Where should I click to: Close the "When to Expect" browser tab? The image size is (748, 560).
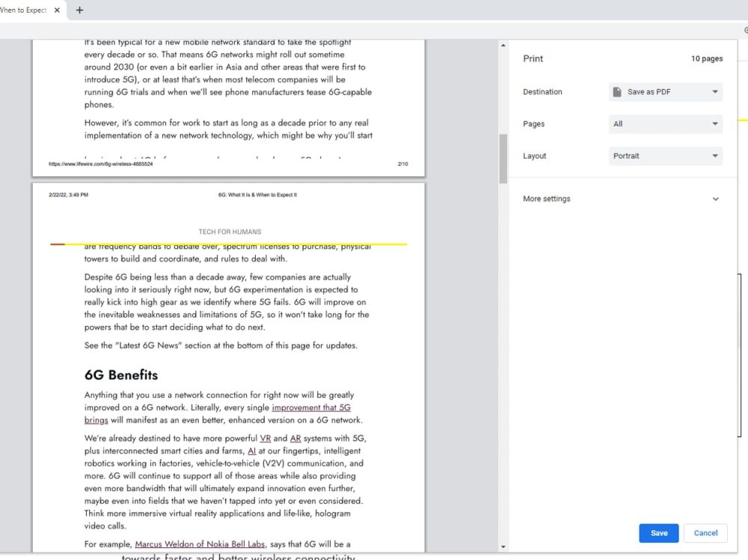point(57,10)
